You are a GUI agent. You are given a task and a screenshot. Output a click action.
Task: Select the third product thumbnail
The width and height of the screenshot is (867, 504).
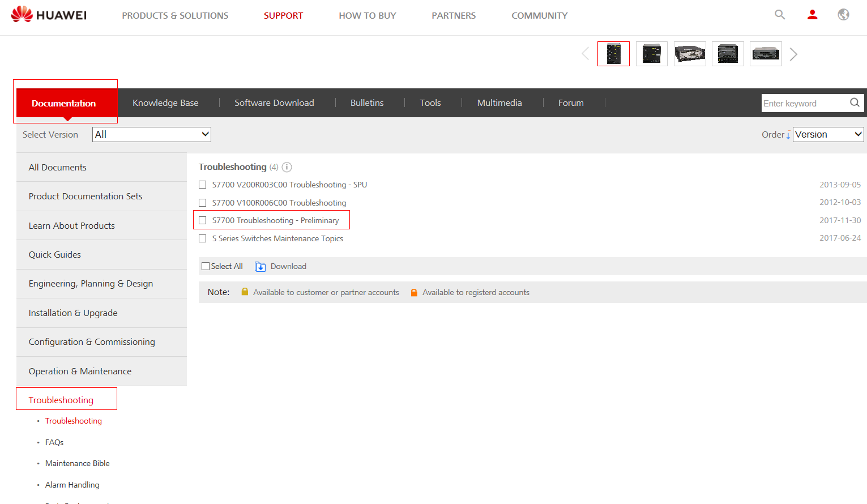(x=690, y=54)
